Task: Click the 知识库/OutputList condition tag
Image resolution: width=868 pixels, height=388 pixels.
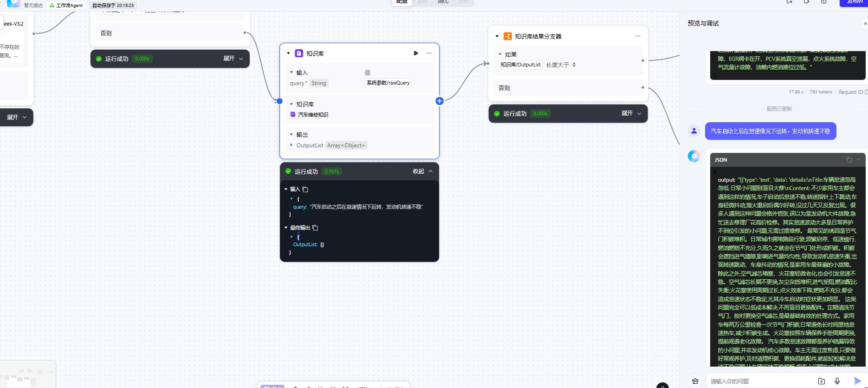Action: [x=521, y=65]
